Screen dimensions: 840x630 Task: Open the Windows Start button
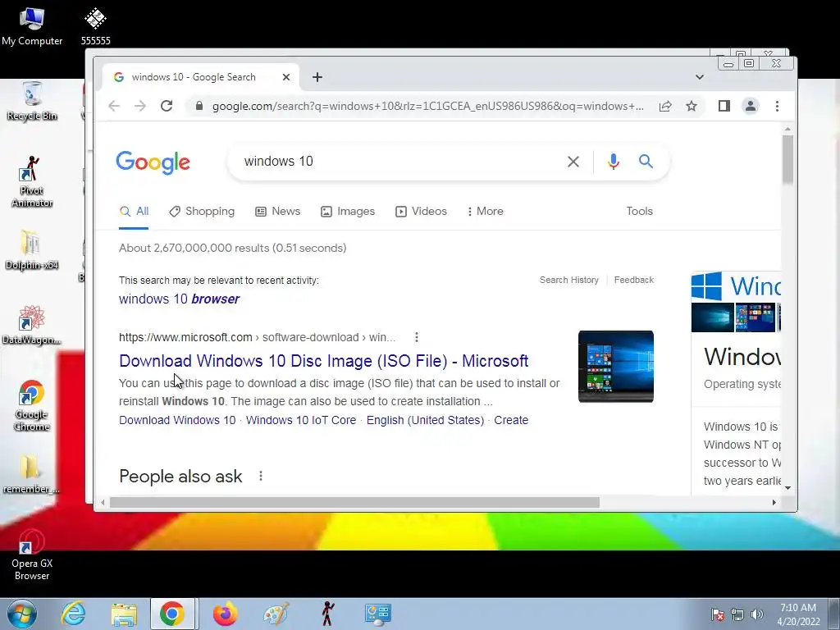[x=22, y=614]
